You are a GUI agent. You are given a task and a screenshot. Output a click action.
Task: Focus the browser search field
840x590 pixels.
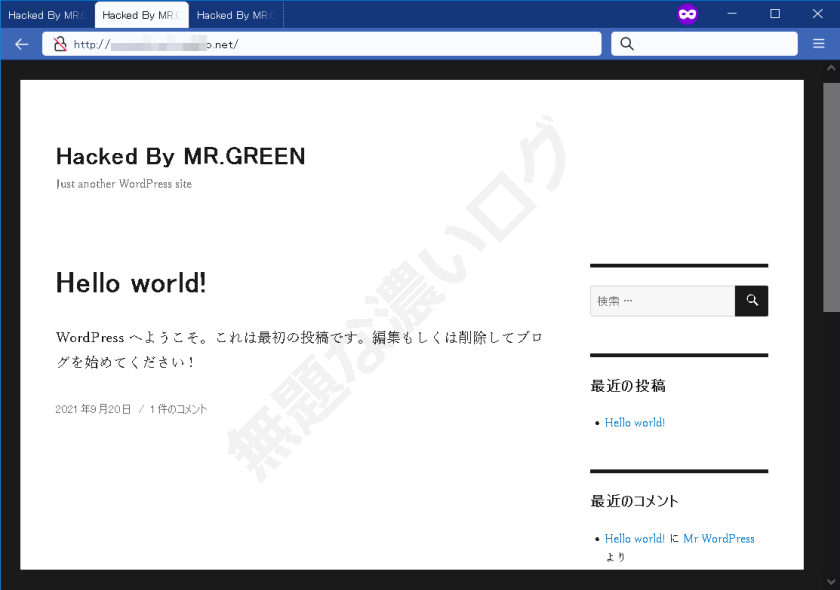704,44
